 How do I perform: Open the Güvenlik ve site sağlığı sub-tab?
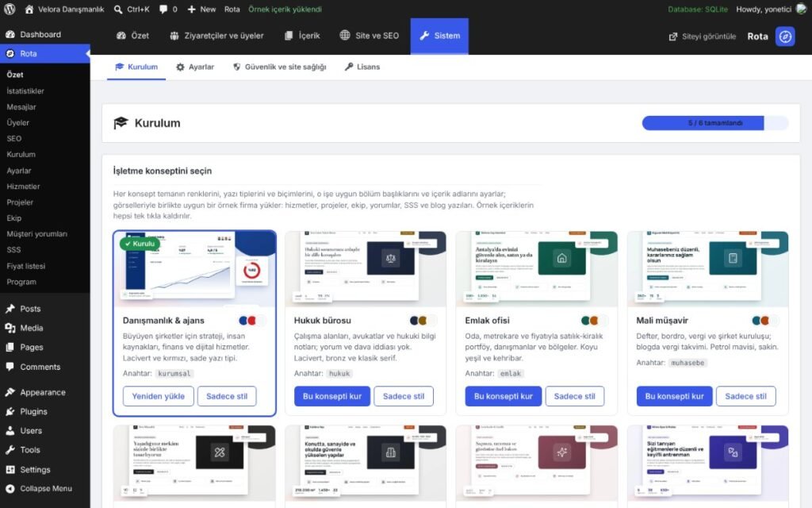[280, 67]
